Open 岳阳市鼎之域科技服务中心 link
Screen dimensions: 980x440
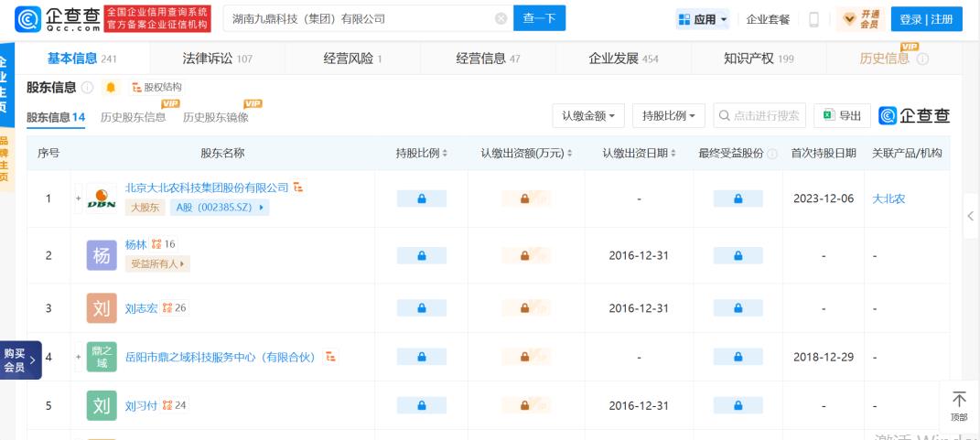pyautogui.click(x=221, y=358)
